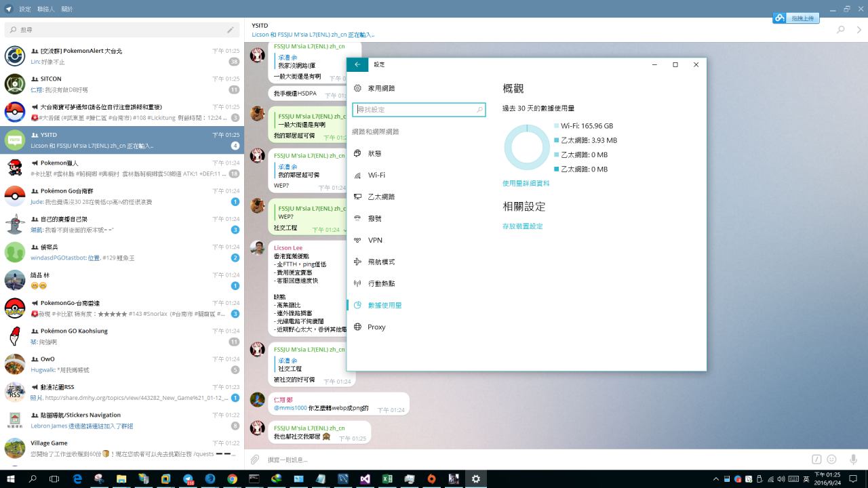
Task: Open the 使用量詳細資料 link
Action: [526, 183]
